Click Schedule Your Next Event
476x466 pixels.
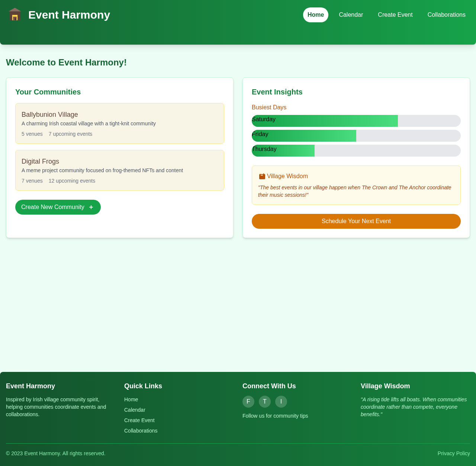pos(356,221)
